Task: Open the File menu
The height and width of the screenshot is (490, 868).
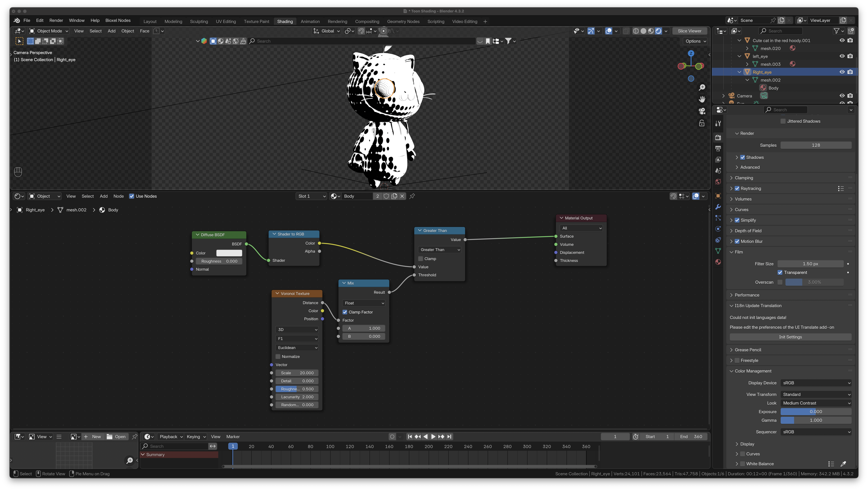Action: 27,21
